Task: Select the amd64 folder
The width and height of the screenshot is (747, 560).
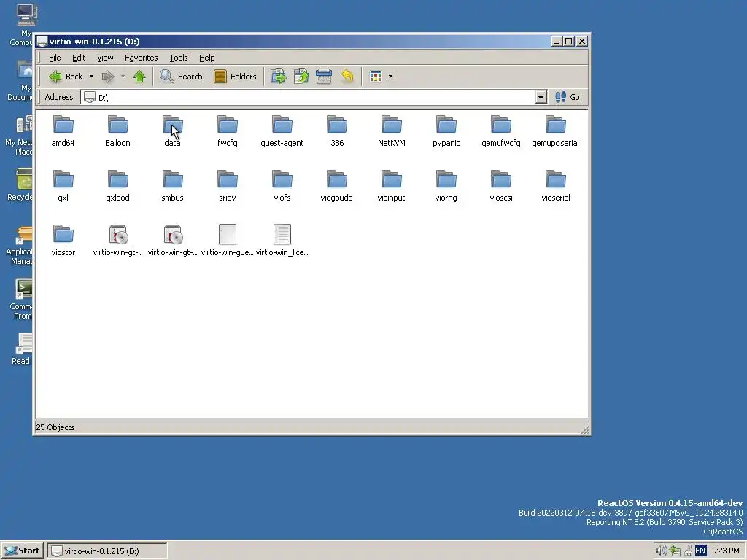Action: (63, 131)
